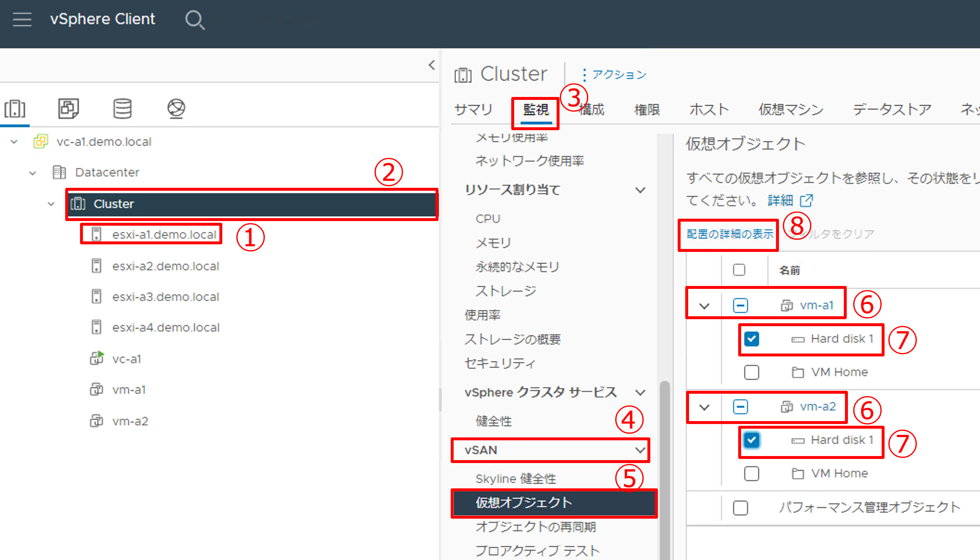This screenshot has height=560, width=980.
Task: Open the Networking inventory view icon
Action: pos(176,109)
